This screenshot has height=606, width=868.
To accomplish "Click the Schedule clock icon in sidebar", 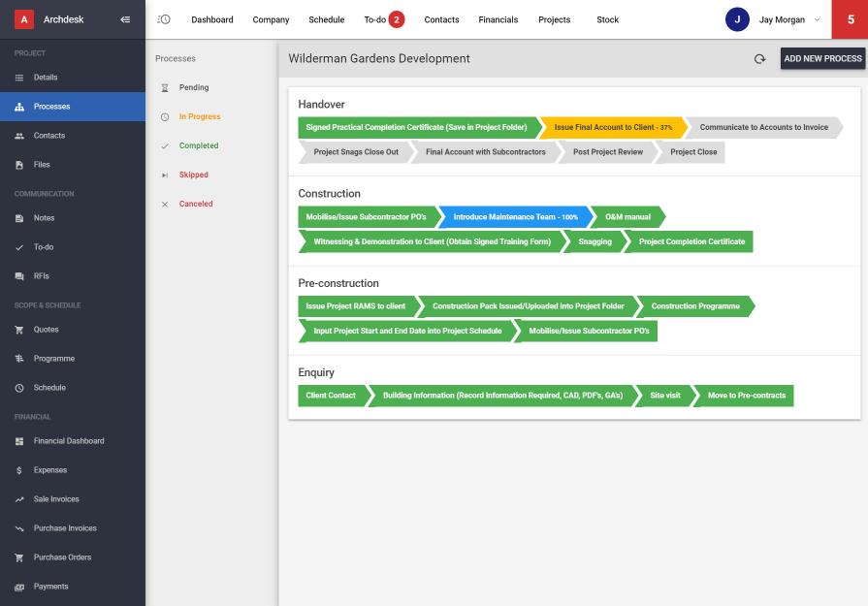I will (19, 388).
